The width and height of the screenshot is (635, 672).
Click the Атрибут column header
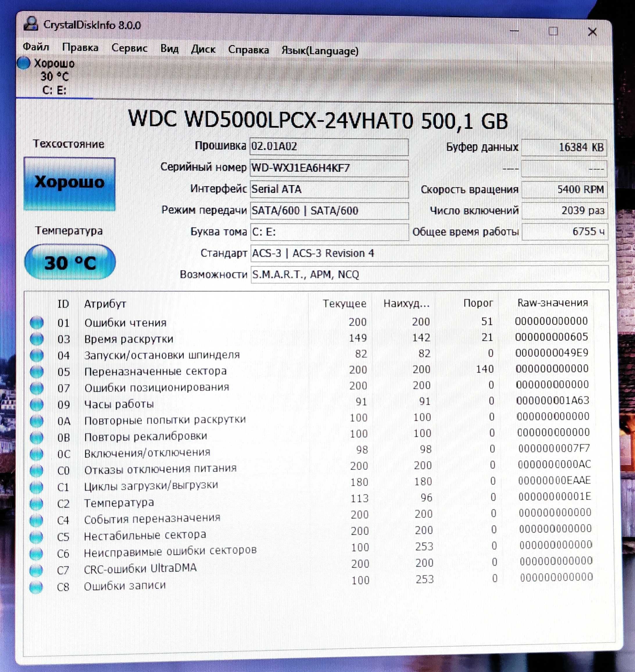click(x=105, y=304)
